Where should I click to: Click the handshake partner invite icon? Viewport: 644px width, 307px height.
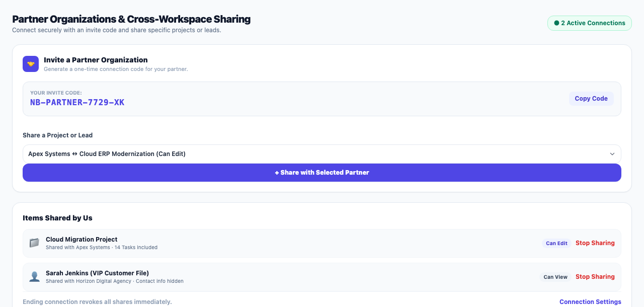[31, 64]
